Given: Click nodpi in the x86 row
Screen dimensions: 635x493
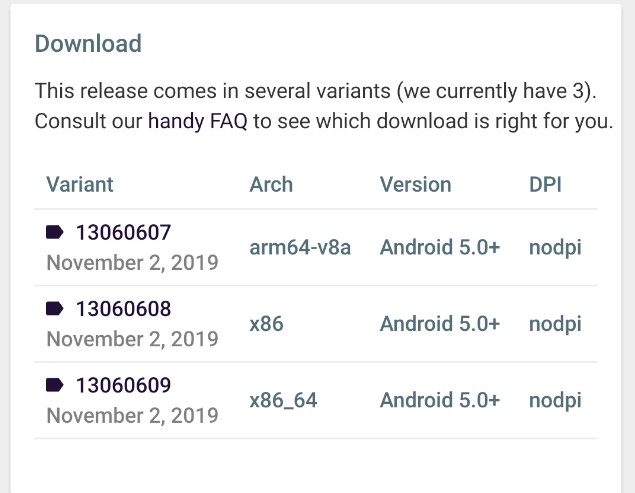Looking at the screenshot, I should [555, 324].
